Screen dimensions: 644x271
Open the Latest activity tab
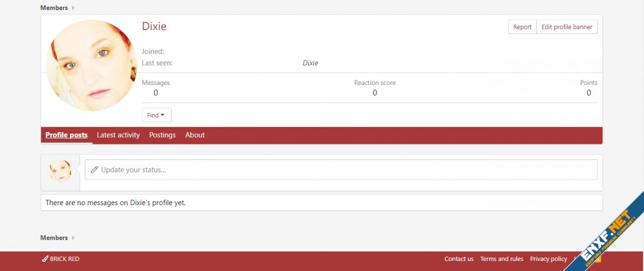click(x=118, y=135)
